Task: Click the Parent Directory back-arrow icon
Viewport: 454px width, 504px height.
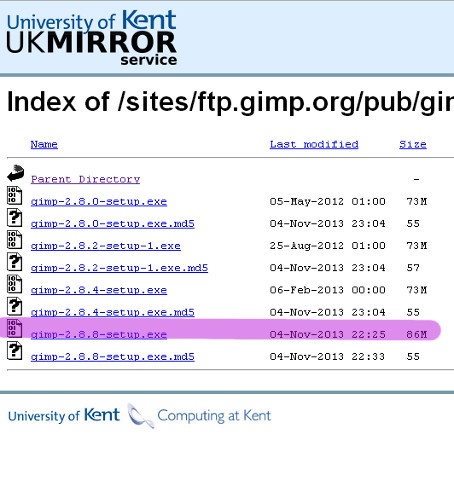Action: click(x=15, y=173)
